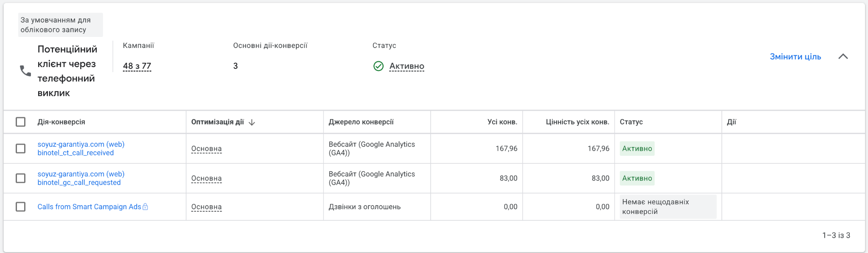Image resolution: width=868 pixels, height=253 pixels.
Task: Click the green active status checkmark icon
Action: [378, 66]
